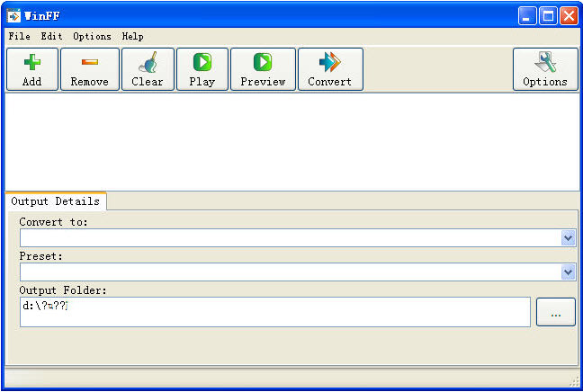Start conversion with Convert button
The height and width of the screenshot is (392, 583).
coord(330,69)
